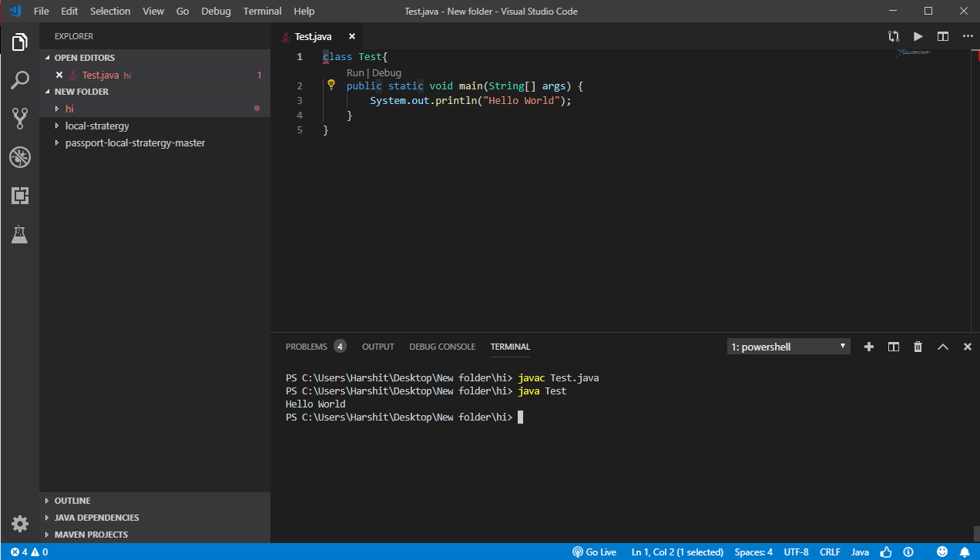Open the feedback smiley icon
This screenshot has height=560, width=980.
pos(942,552)
